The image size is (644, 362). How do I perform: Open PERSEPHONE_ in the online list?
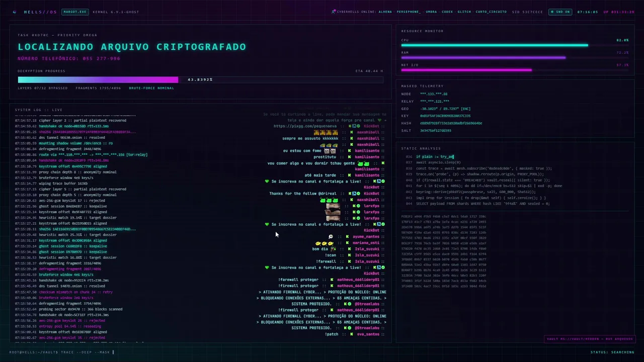coord(409,12)
